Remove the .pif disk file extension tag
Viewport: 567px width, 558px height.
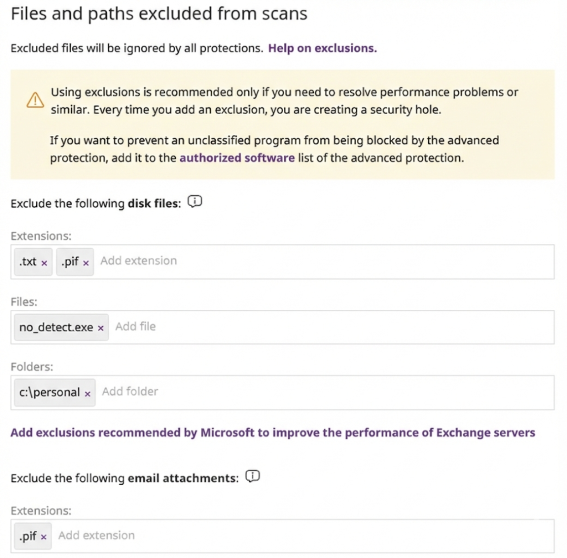tap(86, 263)
